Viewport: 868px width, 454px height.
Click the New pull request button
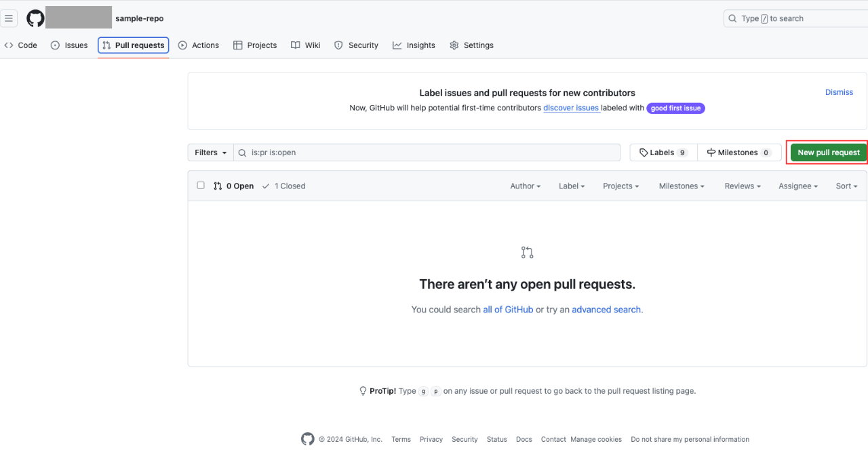828,152
